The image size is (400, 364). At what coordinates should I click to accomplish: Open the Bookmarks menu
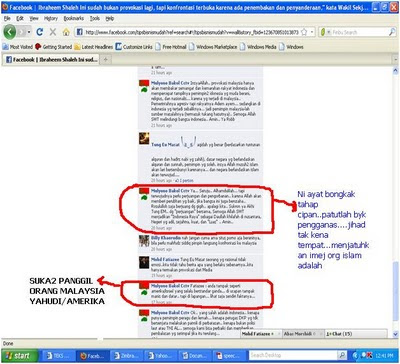tap(74, 19)
